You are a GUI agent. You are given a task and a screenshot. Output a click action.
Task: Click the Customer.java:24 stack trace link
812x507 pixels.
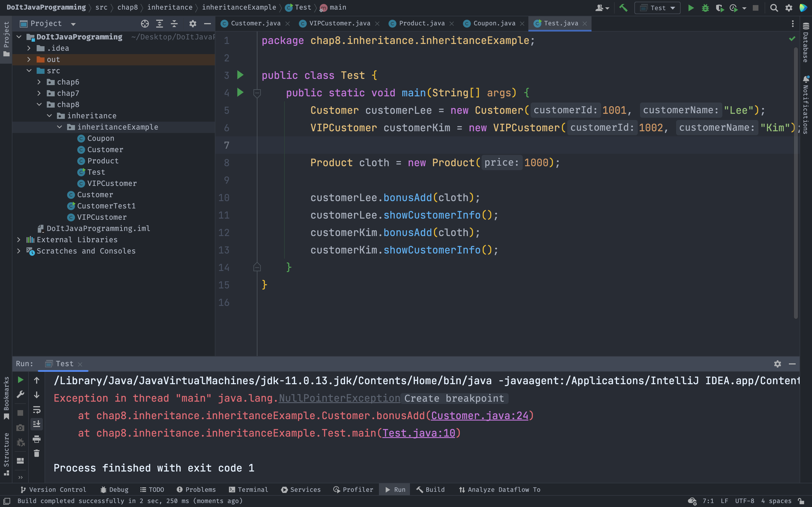[480, 416]
